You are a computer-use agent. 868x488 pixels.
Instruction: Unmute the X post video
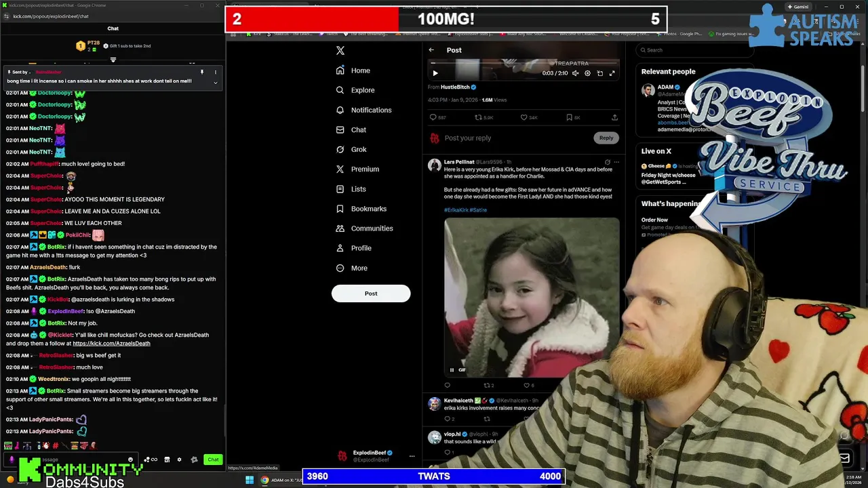tap(575, 73)
